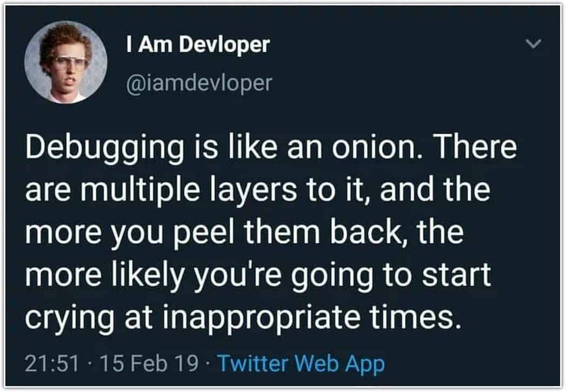Click the word Debugging in tweet
This screenshot has height=392, width=566.
[x=105, y=147]
